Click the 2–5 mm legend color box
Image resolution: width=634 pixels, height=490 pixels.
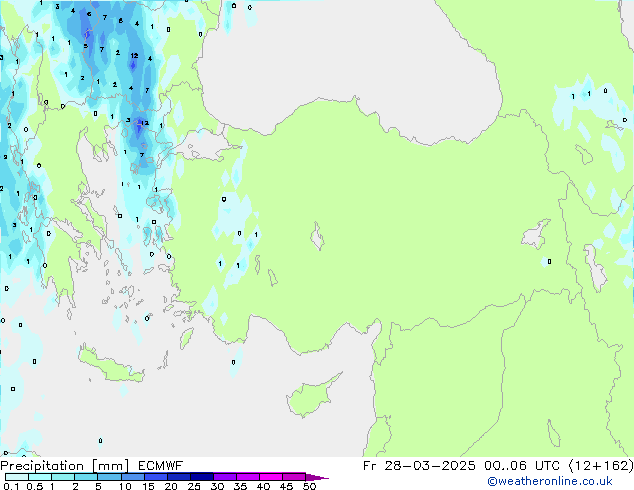(86, 477)
